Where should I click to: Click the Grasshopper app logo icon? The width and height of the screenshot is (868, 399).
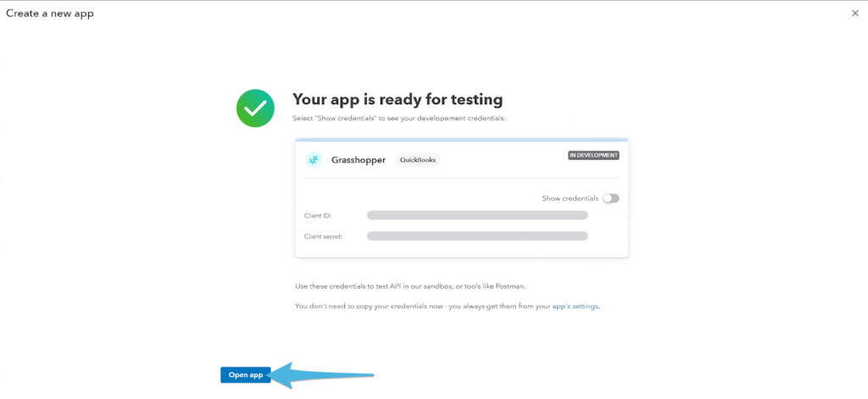[314, 159]
